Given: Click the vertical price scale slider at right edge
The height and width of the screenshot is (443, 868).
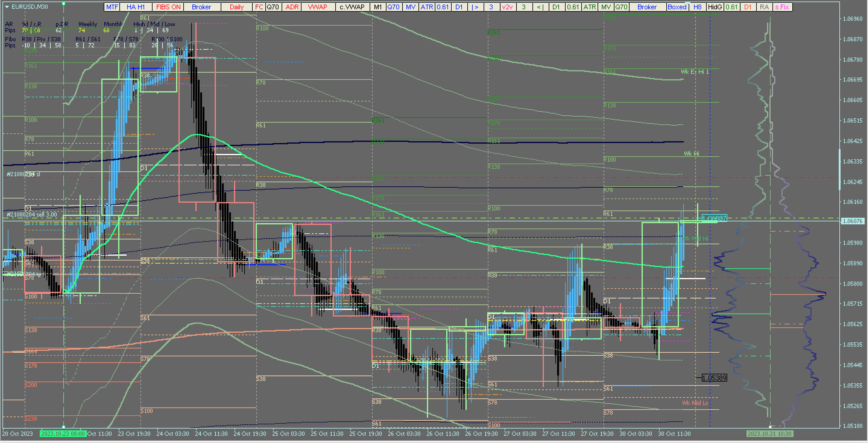Looking at the screenshot, I should tap(839, 170).
